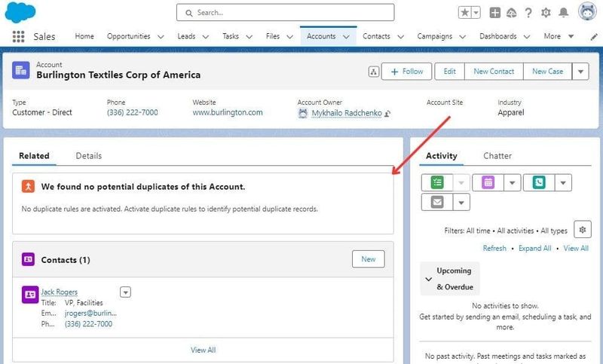Click the Edit button
Screen dimensions: 603x364
(x=449, y=72)
